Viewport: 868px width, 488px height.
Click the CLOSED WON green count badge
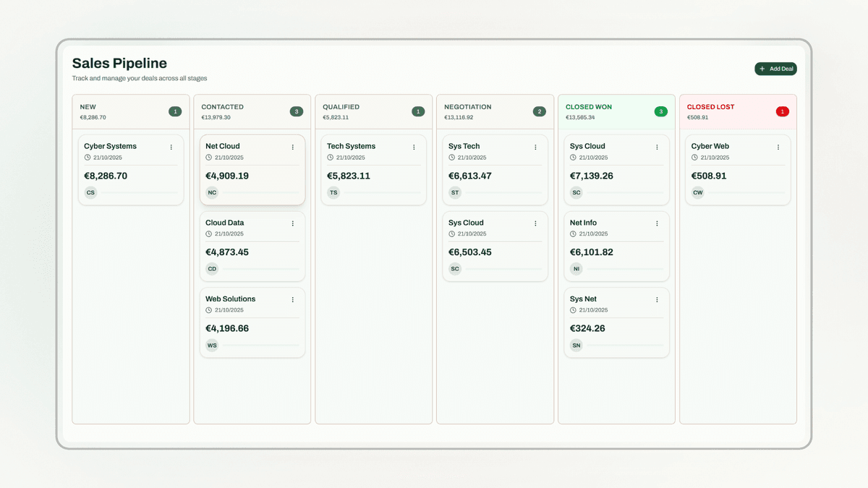tap(660, 111)
